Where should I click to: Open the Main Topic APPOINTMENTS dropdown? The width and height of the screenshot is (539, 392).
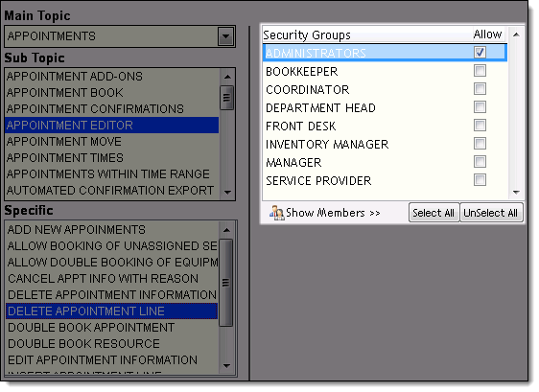[x=225, y=36]
